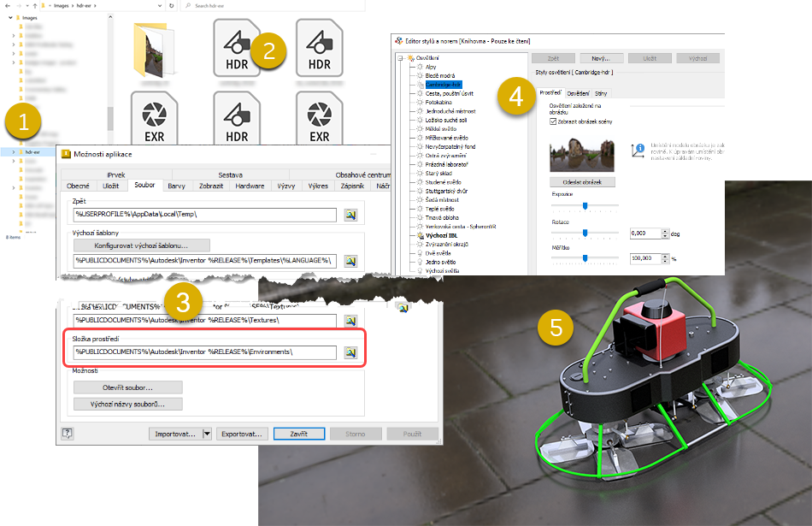Open the Importovat button dropdown arrow

tap(207, 434)
